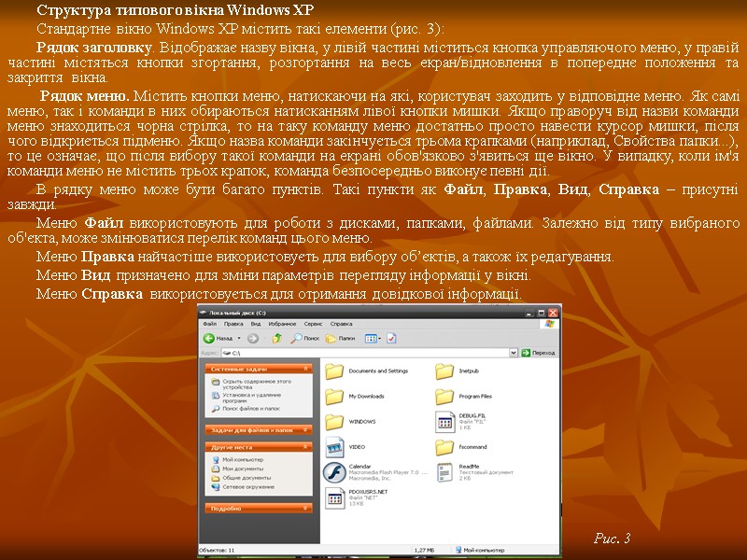This screenshot has width=747, height=560.
Task: Collapse the Подробно panel chevron toggle
Action: pos(304,509)
